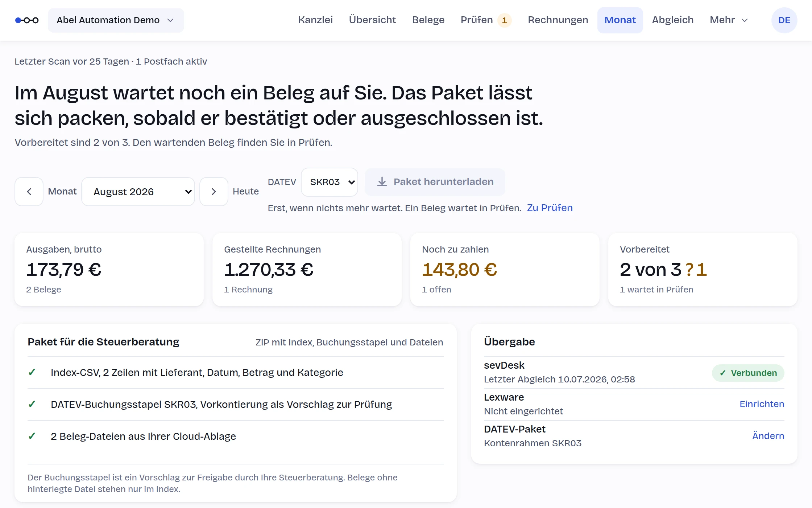Go to the next month arrow
This screenshot has width=812, height=508.
click(x=214, y=192)
